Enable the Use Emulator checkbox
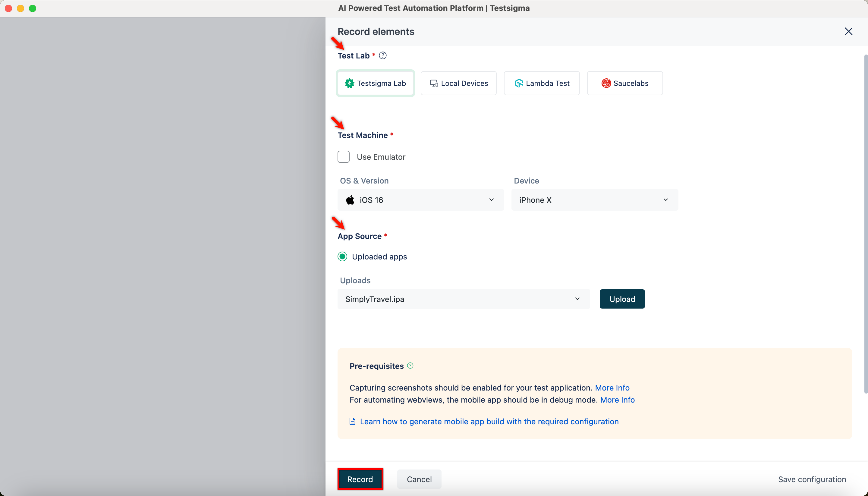This screenshot has height=496, width=868. point(343,157)
